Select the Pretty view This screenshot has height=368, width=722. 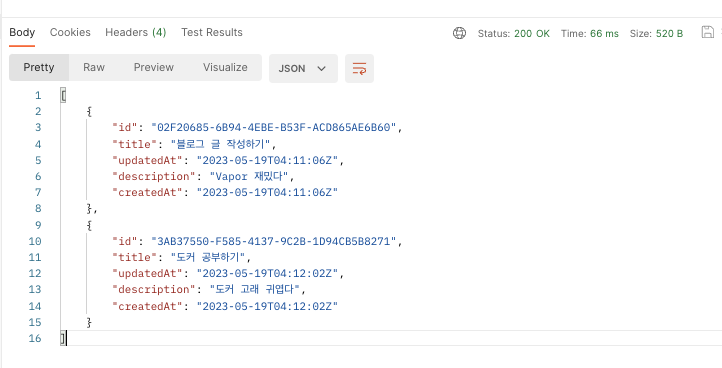pos(39,67)
